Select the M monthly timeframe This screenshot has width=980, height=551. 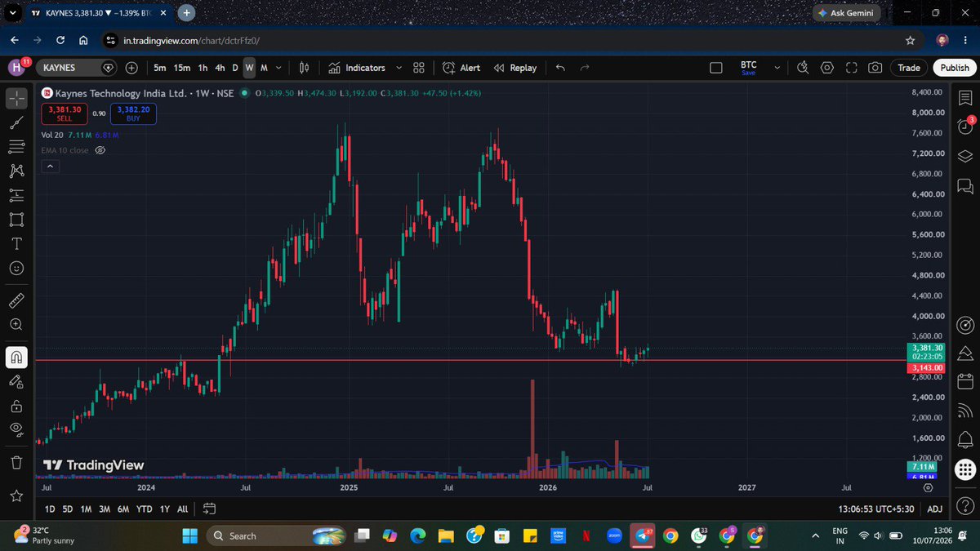[x=264, y=68]
